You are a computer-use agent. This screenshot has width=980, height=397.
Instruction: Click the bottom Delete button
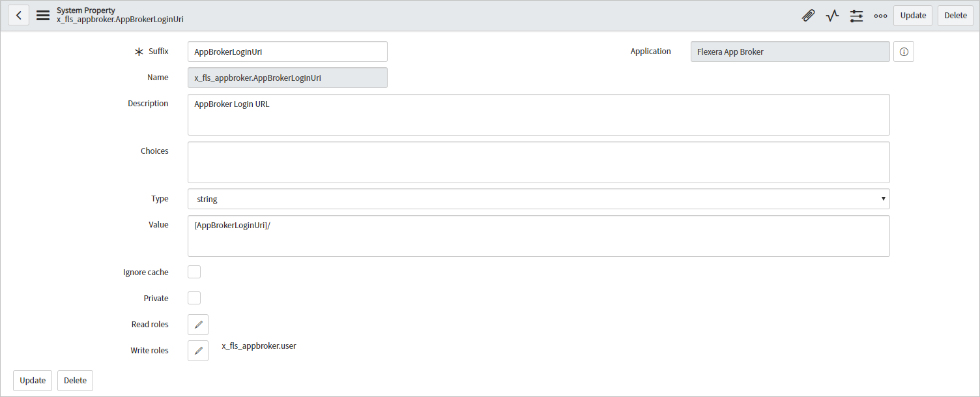tap(74, 380)
